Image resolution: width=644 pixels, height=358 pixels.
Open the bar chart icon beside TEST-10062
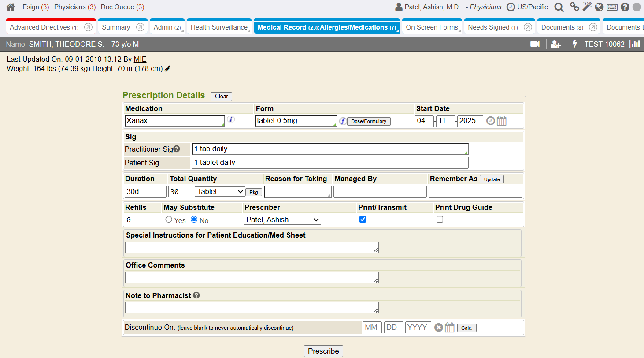635,44
